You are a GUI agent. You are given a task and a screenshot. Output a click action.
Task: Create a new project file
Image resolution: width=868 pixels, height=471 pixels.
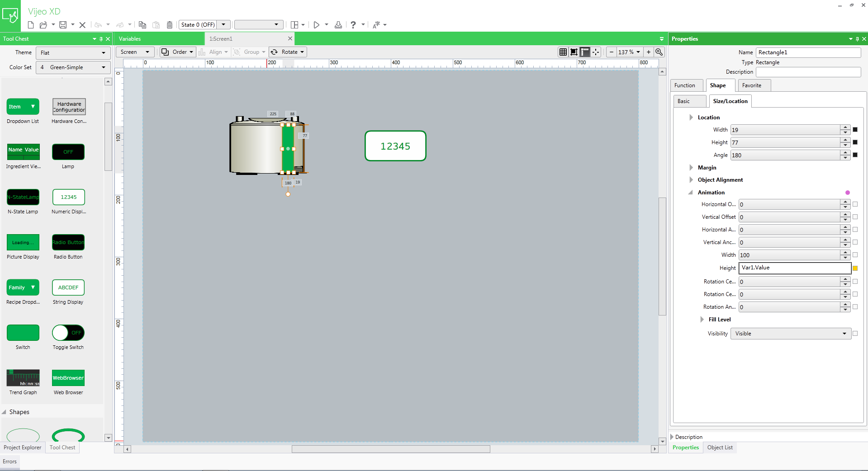(x=31, y=25)
